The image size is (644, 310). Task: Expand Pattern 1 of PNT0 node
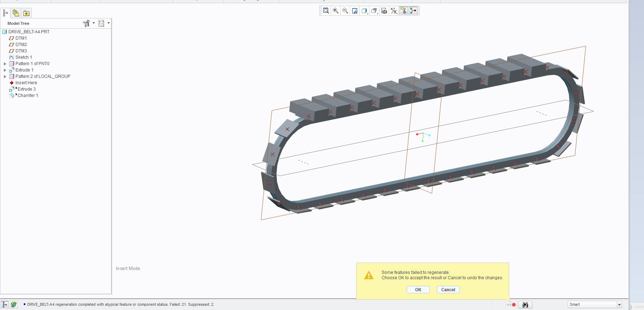click(5, 64)
